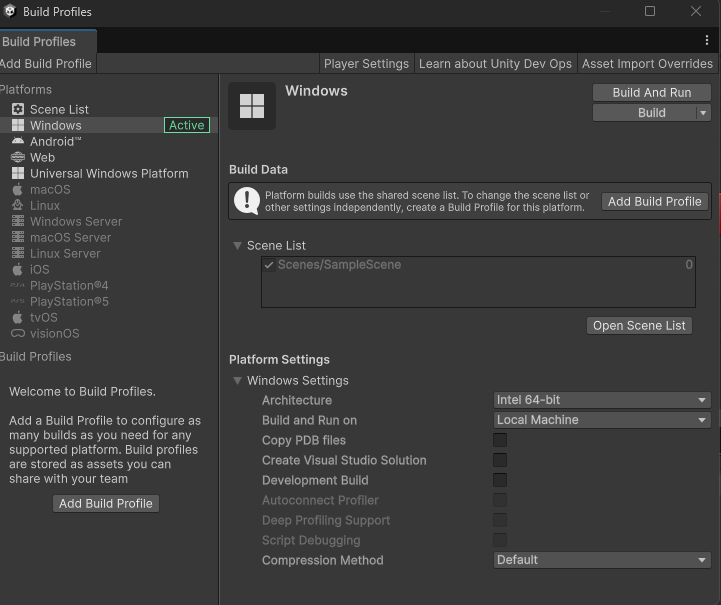Select the Android platform label
The width and height of the screenshot is (721, 605).
pyautogui.click(x=56, y=141)
